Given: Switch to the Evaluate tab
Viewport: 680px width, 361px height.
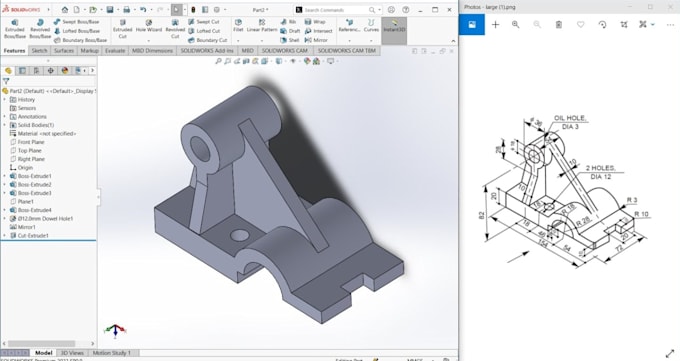Looking at the screenshot, I should [x=115, y=51].
